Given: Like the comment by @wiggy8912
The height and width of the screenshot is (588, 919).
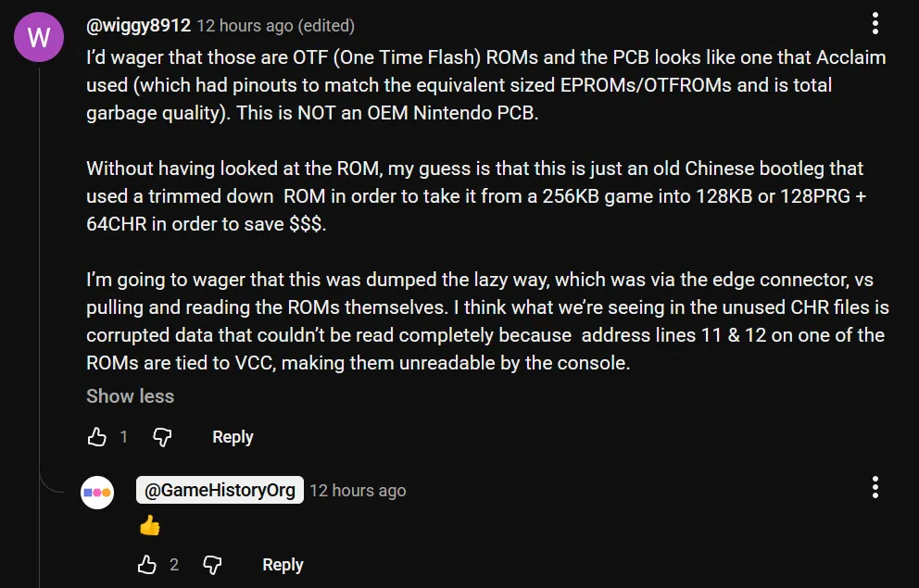Looking at the screenshot, I should click(x=97, y=437).
